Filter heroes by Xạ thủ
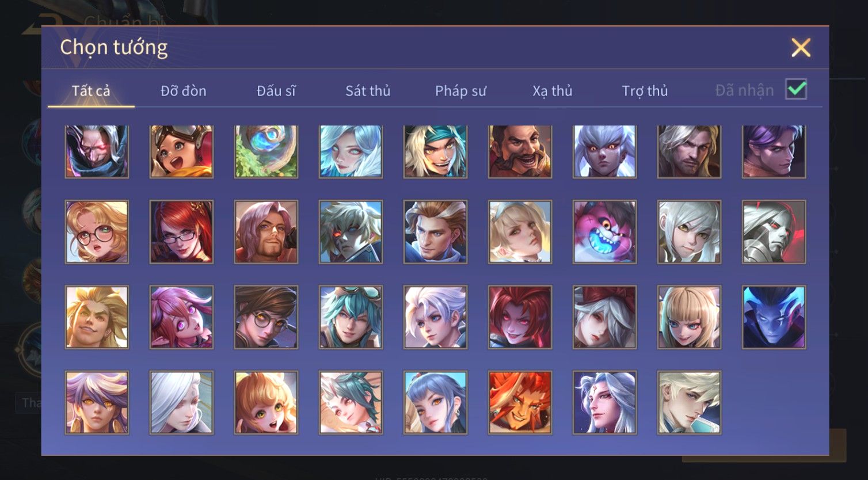This screenshot has height=480, width=868. (x=553, y=91)
